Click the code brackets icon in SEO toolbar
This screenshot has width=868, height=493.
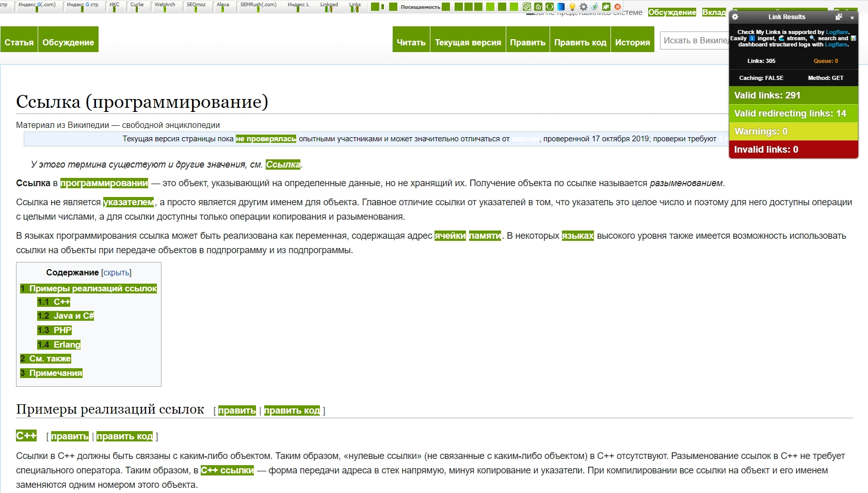(x=550, y=7)
